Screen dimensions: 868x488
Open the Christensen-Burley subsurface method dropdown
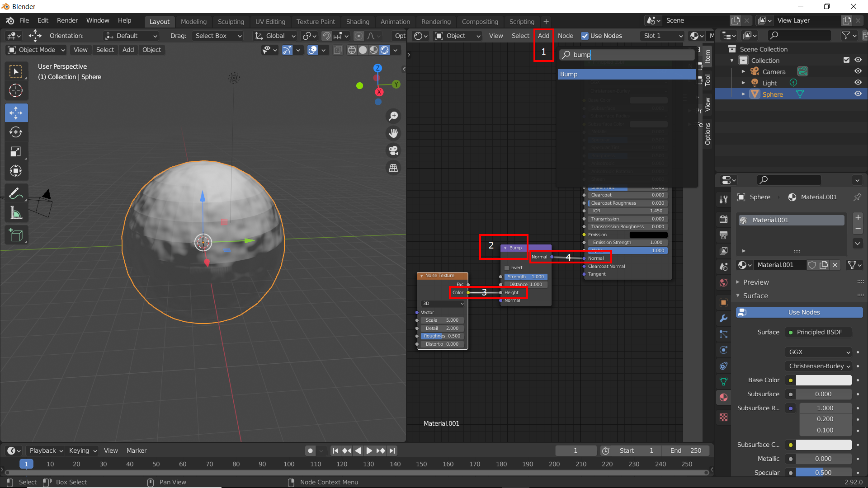pyautogui.click(x=819, y=366)
